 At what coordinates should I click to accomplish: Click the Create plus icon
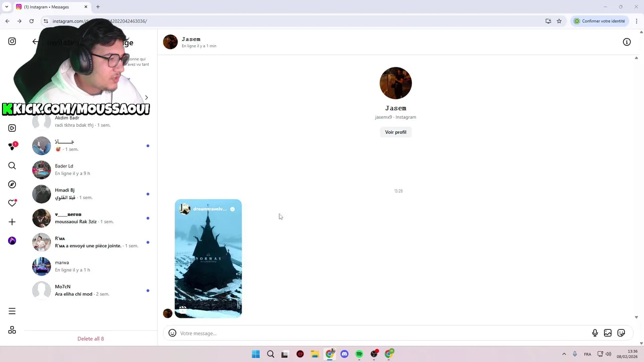(x=12, y=222)
